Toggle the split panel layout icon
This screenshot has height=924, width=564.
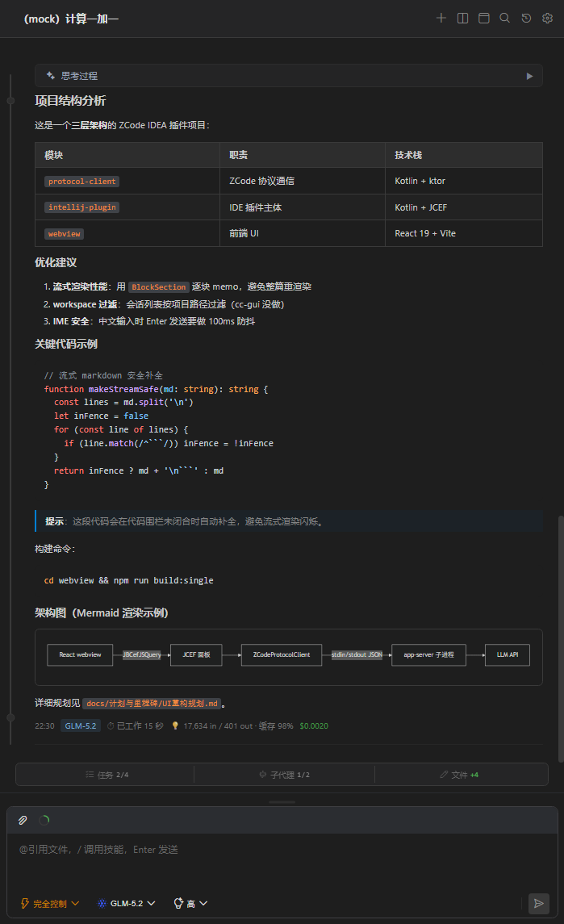pos(462,19)
